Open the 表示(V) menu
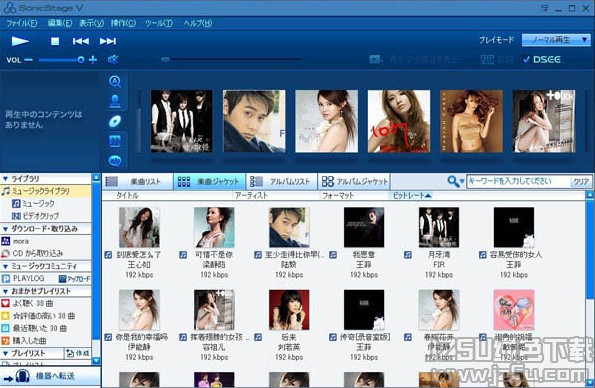 click(x=91, y=23)
